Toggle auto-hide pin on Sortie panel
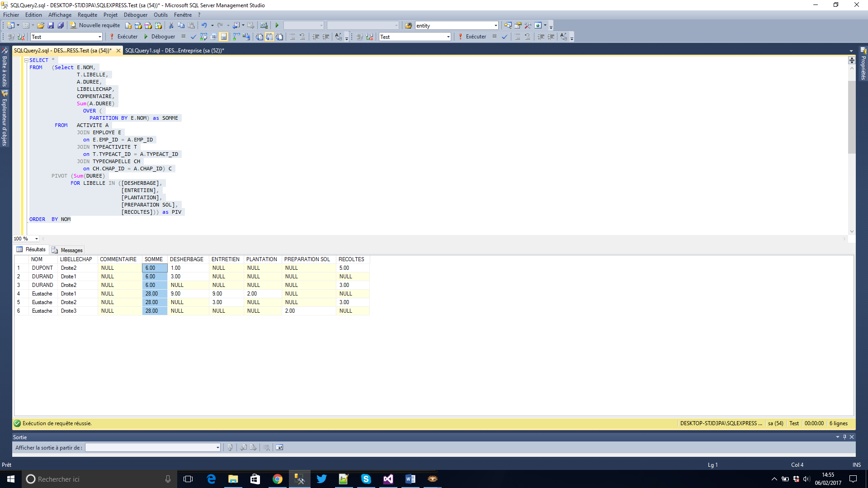The height and width of the screenshot is (488, 868). click(844, 437)
